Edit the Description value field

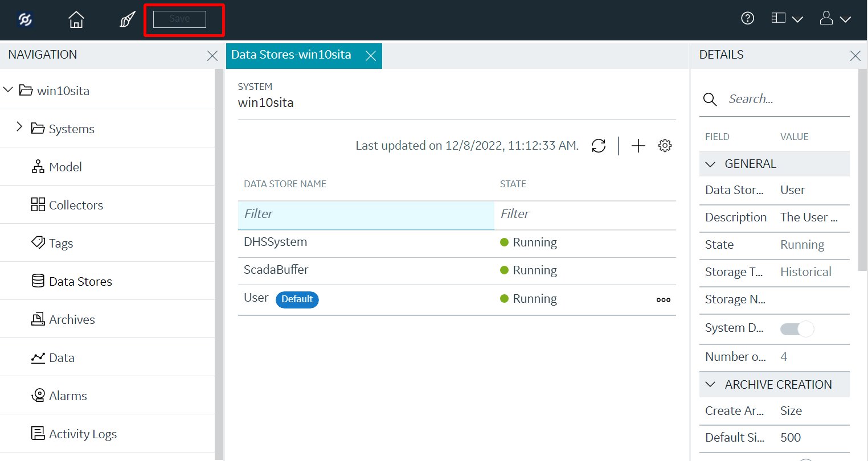pyautogui.click(x=809, y=217)
